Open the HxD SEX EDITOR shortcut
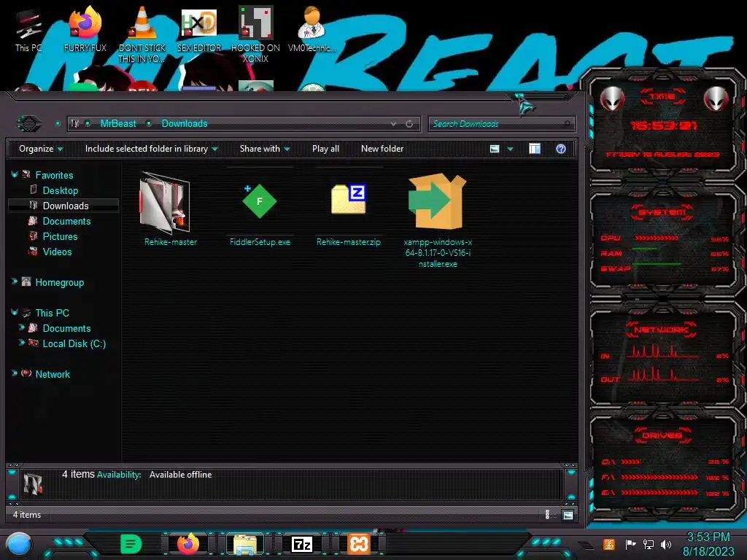Viewport: 747px width, 560px height. 199,29
